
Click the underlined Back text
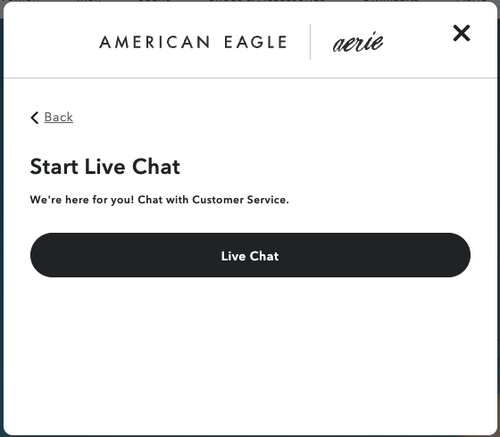click(59, 117)
